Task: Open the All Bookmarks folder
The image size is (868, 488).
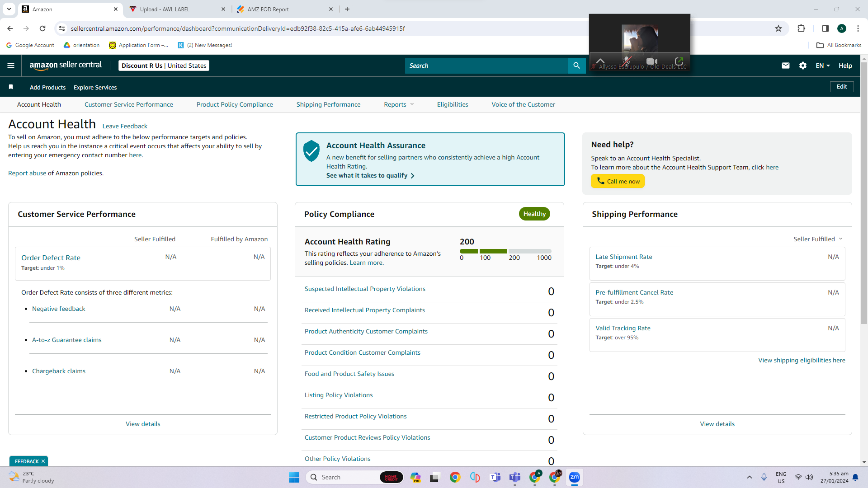Action: pos(839,45)
